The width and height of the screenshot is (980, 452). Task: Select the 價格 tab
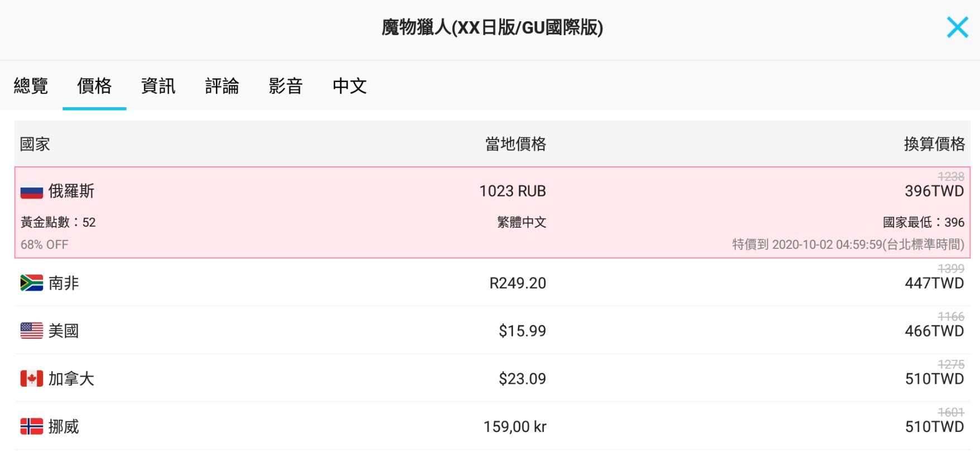(x=94, y=86)
